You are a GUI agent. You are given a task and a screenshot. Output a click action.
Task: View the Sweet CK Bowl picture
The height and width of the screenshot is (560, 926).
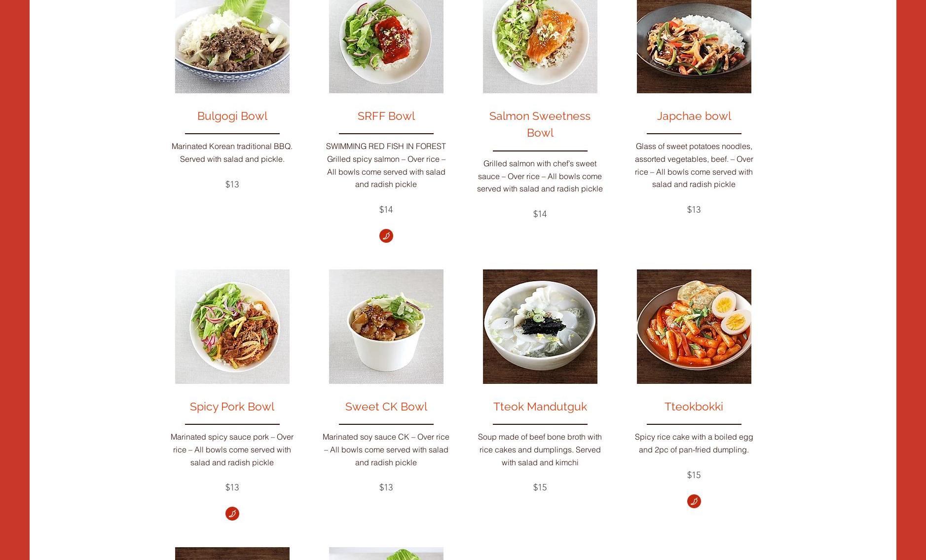tap(386, 327)
